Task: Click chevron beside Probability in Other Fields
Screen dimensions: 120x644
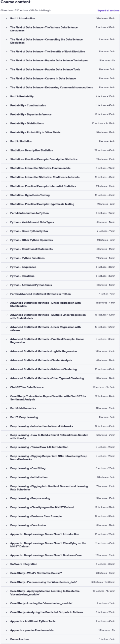Action: pyautogui.click(x=7, y=133)
